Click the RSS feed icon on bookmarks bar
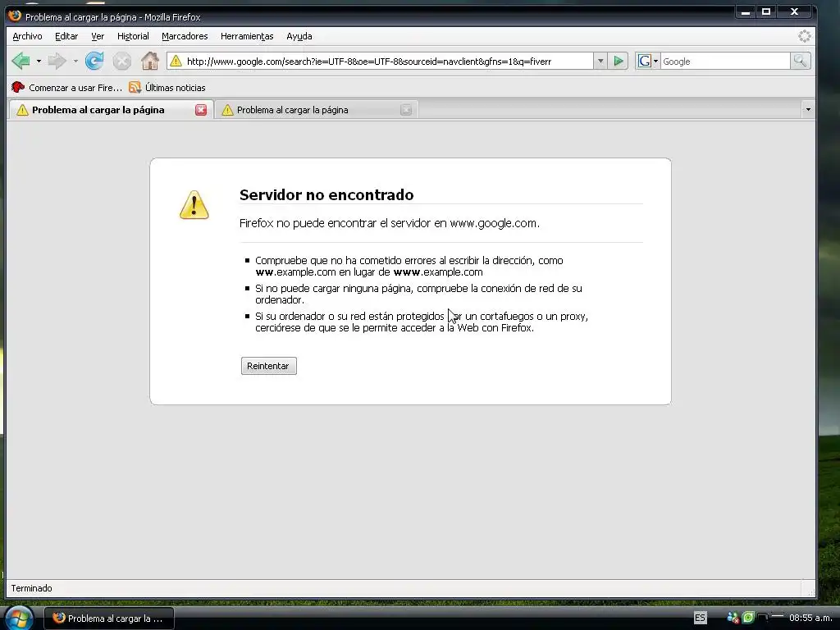This screenshot has height=630, width=840. point(135,87)
